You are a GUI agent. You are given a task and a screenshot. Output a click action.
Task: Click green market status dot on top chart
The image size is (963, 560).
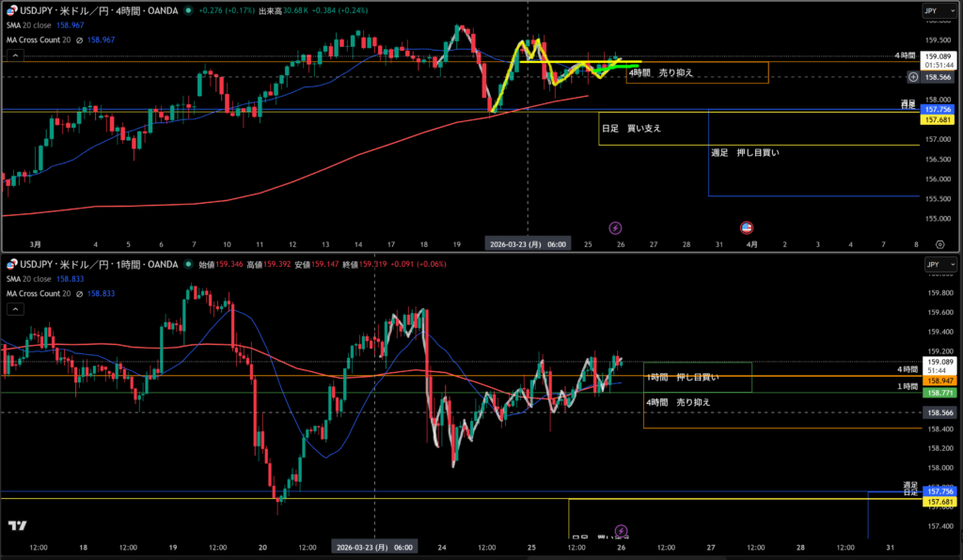189,10
